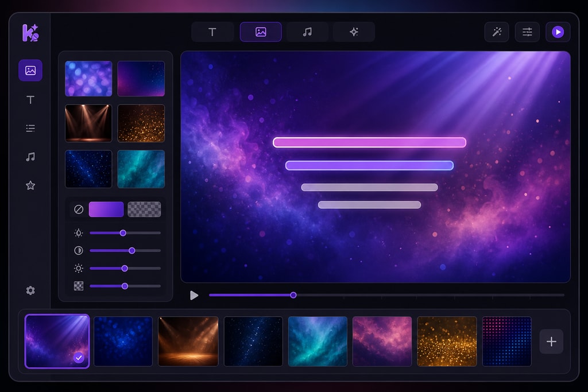Screen dimensions: 588x392
Task: Select the purple galaxy thumbnail in bottom strip
Action: [x=57, y=341]
